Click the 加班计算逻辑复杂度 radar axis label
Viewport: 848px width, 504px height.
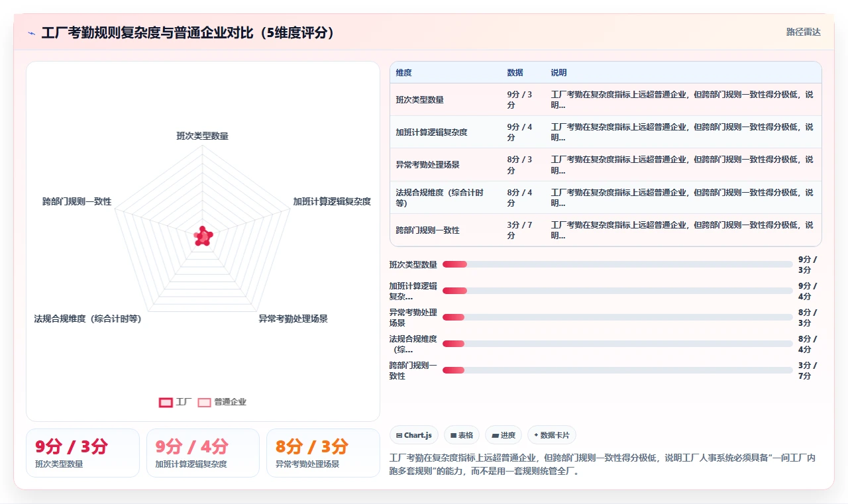[x=332, y=201]
